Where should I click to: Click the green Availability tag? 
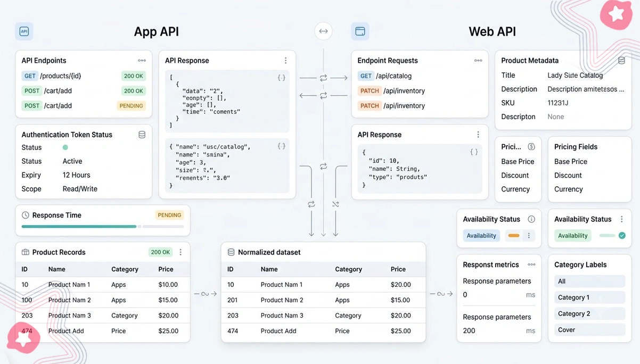coord(572,236)
